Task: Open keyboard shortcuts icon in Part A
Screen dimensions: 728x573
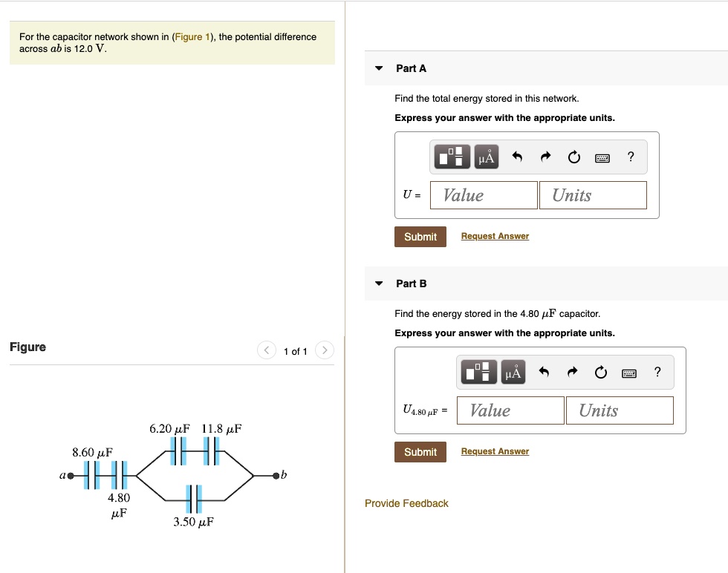Action: coord(602,157)
